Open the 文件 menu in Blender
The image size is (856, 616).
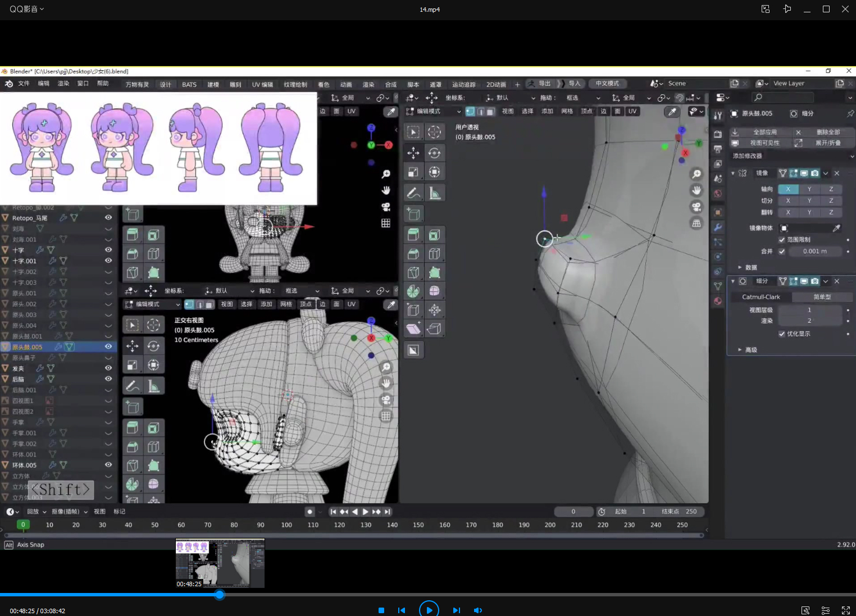24,84
